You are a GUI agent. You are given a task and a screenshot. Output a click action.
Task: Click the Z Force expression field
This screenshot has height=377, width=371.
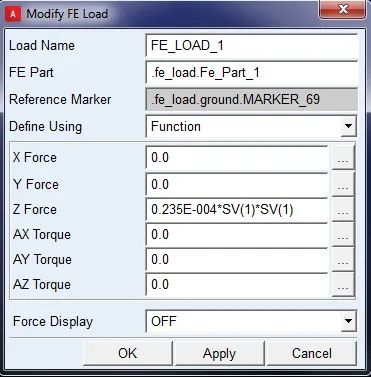[237, 210]
